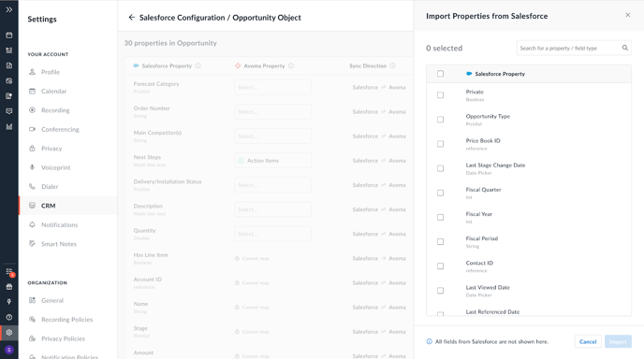Check the Private property
Viewport: 644px width, 359px height.
pos(440,95)
